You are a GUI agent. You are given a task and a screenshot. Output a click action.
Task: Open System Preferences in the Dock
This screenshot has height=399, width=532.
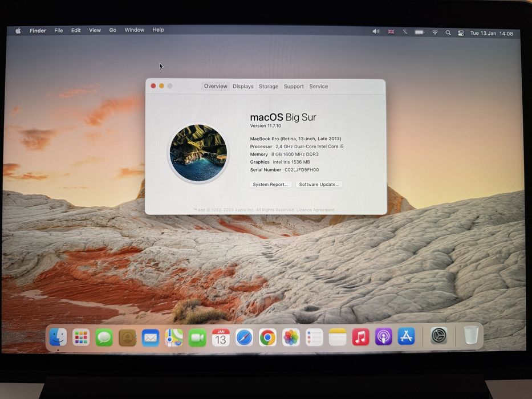click(x=438, y=336)
